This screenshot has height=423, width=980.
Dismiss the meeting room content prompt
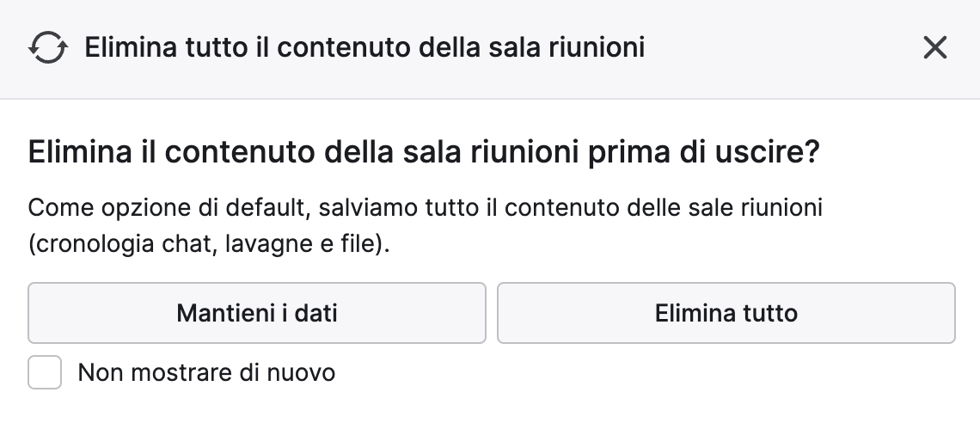pos(935,47)
